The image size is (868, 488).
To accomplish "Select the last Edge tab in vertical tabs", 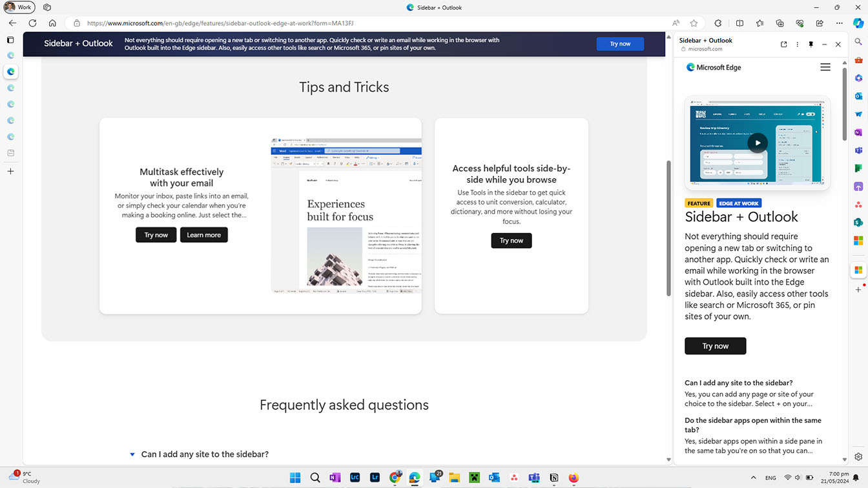I will pos(10,137).
